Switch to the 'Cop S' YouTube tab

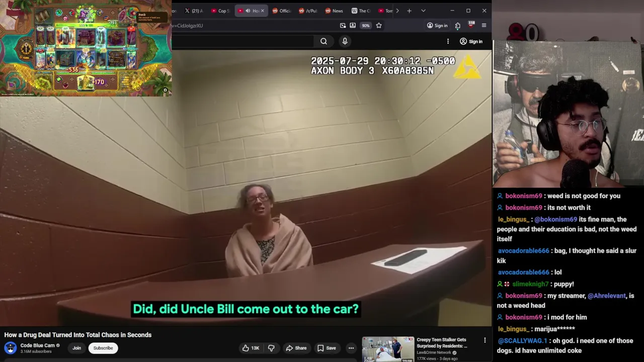[220, 11]
